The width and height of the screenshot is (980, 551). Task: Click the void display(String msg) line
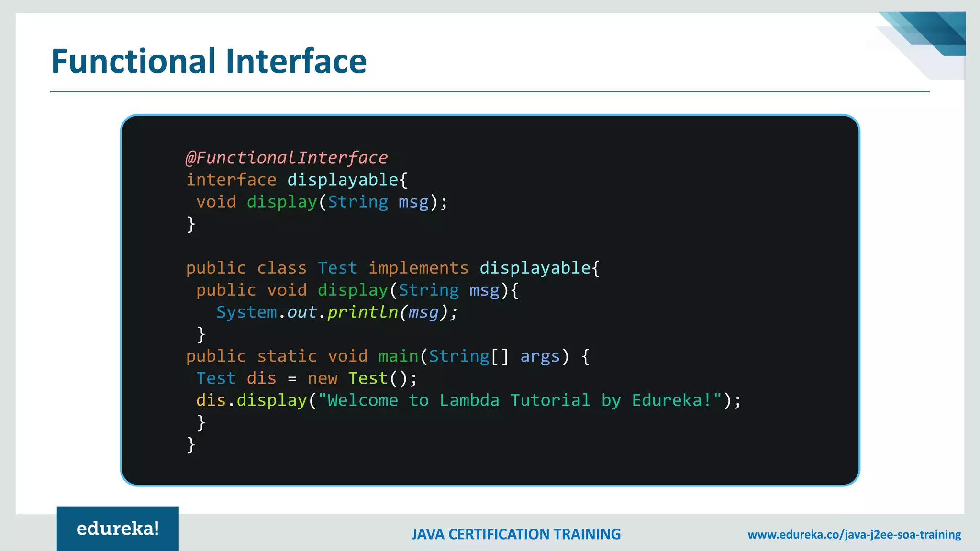322,202
